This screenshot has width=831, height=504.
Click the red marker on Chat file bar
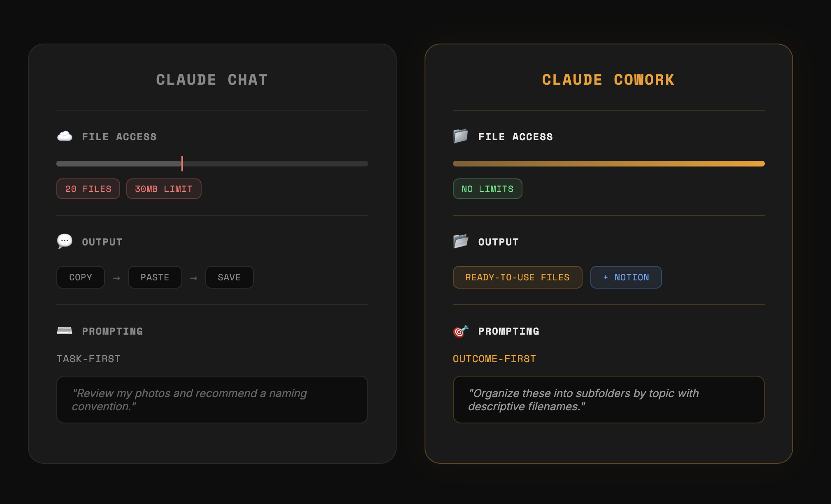182,164
